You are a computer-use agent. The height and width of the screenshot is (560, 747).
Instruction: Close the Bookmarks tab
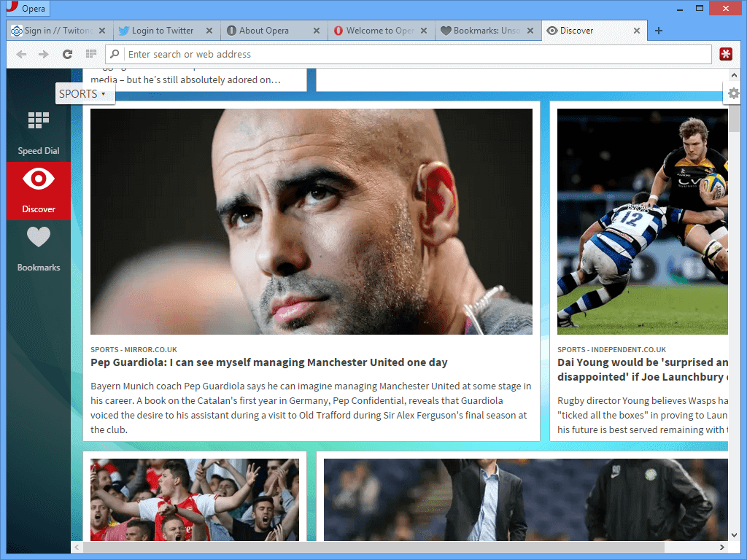click(530, 31)
